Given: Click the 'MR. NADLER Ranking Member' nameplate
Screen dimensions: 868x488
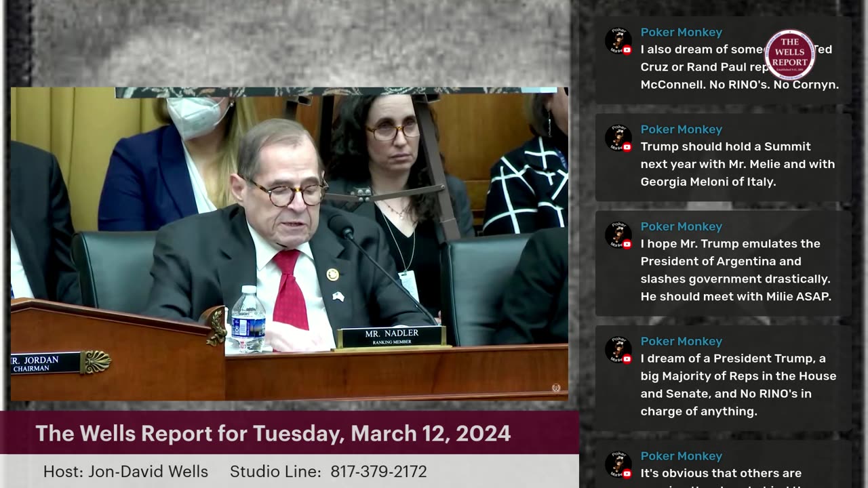Looking at the screenshot, I should (x=392, y=337).
